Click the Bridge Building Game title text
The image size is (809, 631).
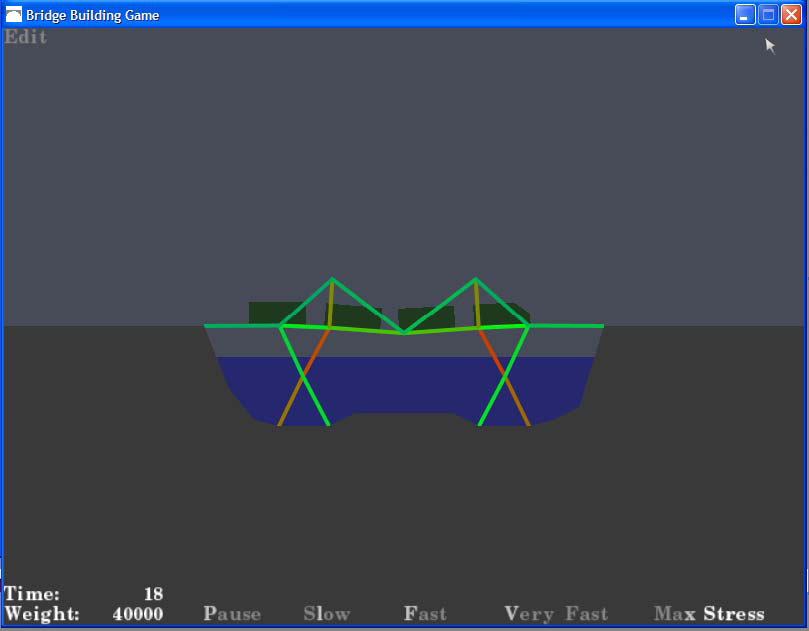(92, 15)
